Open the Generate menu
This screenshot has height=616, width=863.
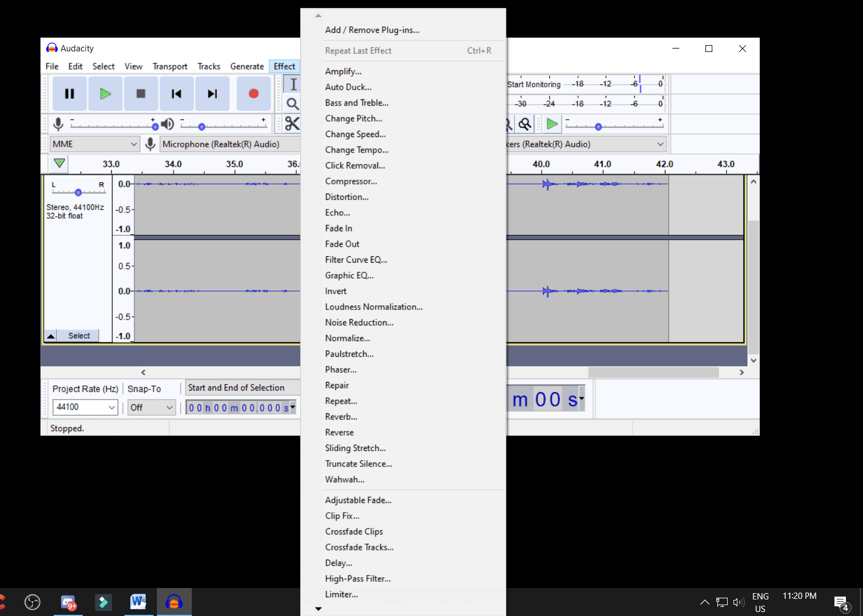[247, 66]
